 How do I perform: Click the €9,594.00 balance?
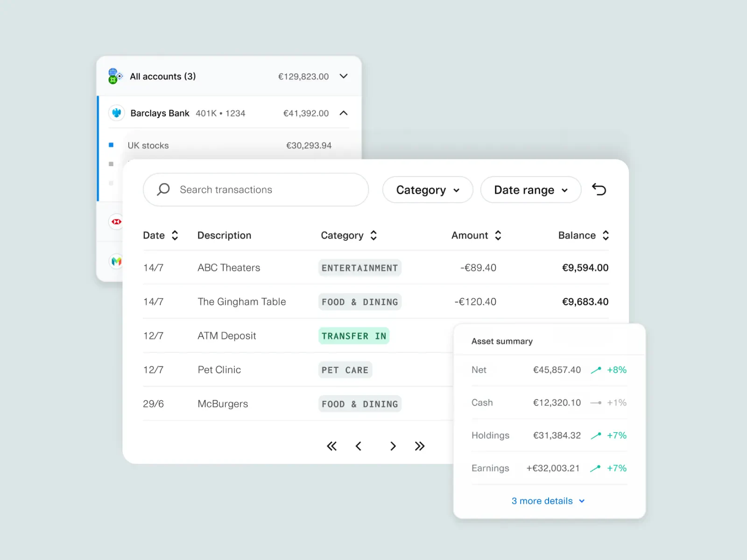click(585, 268)
